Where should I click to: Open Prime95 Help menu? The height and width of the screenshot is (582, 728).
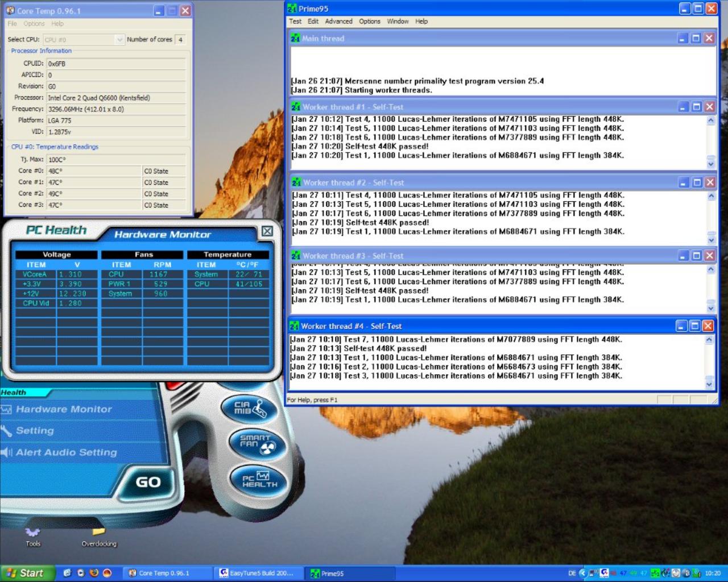pos(421,22)
